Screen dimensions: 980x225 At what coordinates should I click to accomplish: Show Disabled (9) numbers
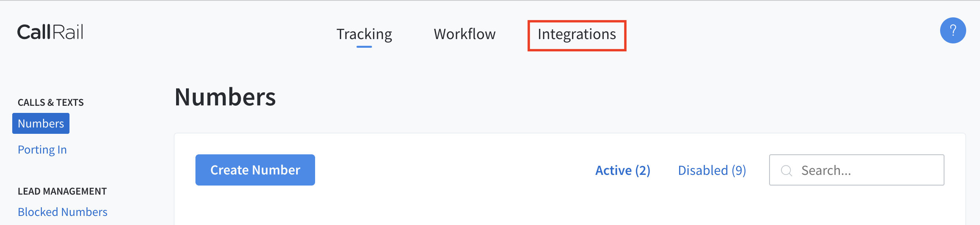712,171
